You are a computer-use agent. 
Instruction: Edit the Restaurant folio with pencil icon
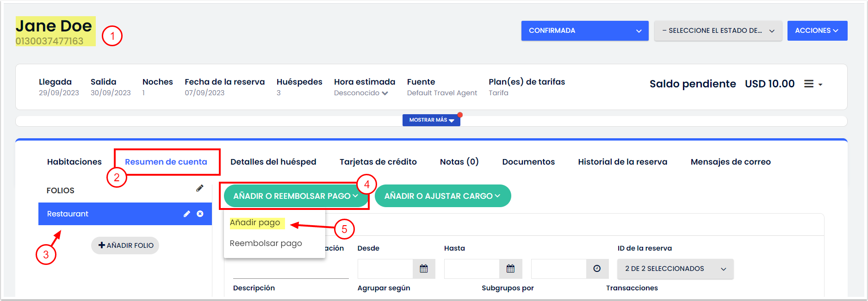[186, 214]
